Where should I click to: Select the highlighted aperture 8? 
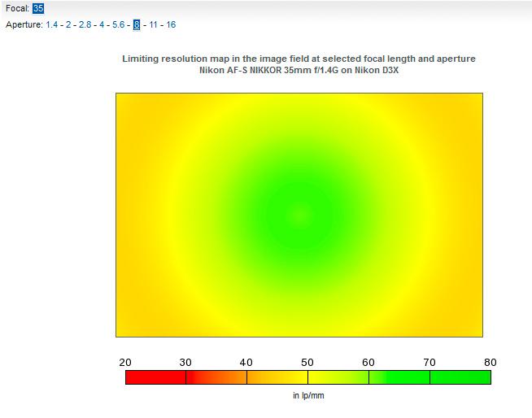coord(137,24)
